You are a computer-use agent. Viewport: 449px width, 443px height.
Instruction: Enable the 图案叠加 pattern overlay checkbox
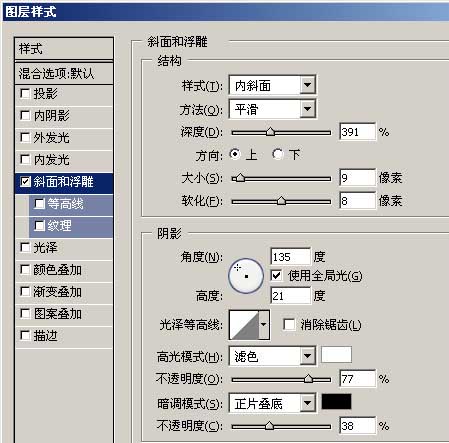coord(25,314)
